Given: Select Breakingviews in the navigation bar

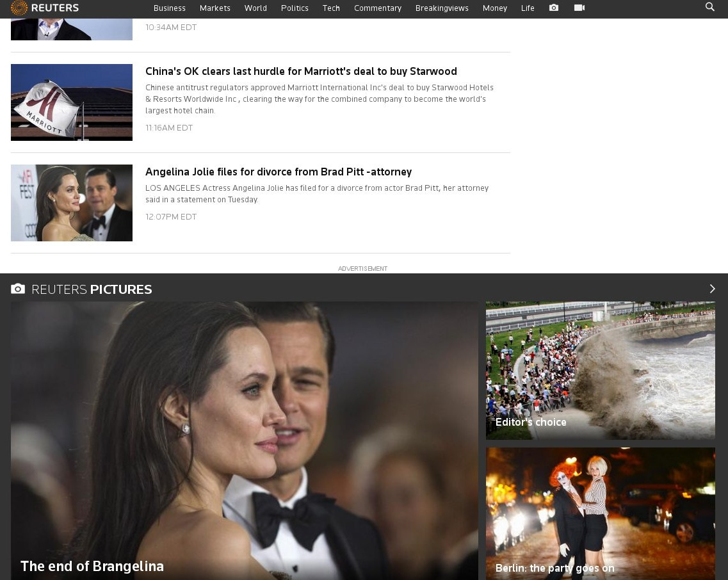Looking at the screenshot, I should pos(442,8).
